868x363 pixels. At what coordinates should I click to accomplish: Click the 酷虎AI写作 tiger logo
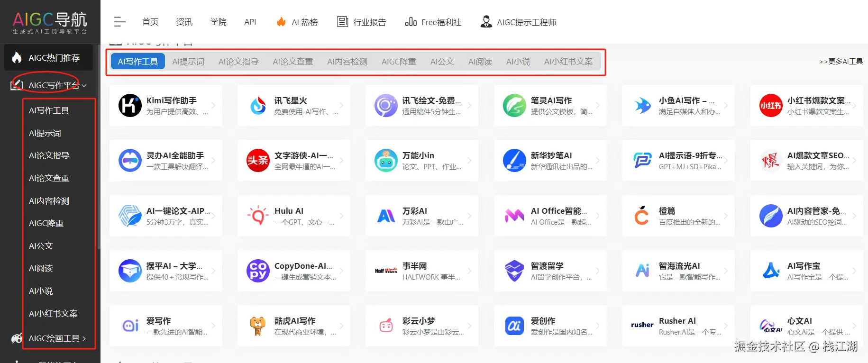[x=258, y=326]
